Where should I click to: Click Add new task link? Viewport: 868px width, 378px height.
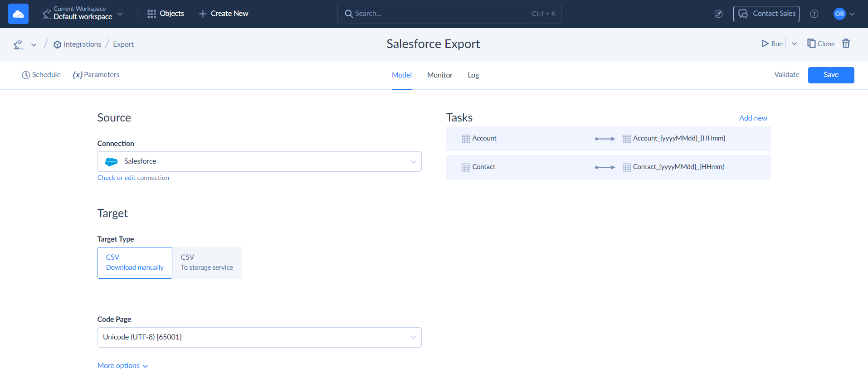pyautogui.click(x=753, y=118)
